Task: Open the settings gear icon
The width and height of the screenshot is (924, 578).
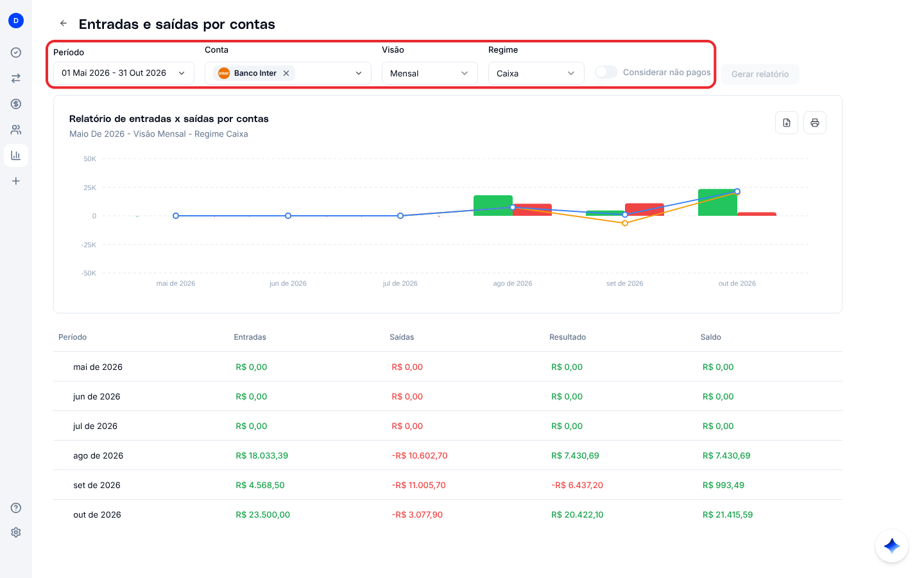Action: pyautogui.click(x=16, y=532)
